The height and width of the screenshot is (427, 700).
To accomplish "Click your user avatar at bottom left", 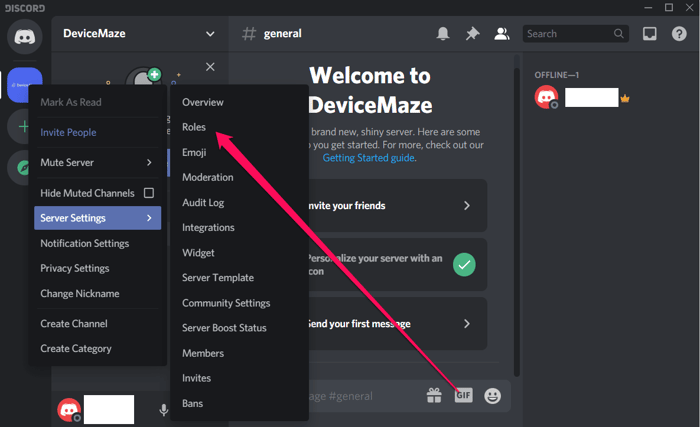I will 69,410.
